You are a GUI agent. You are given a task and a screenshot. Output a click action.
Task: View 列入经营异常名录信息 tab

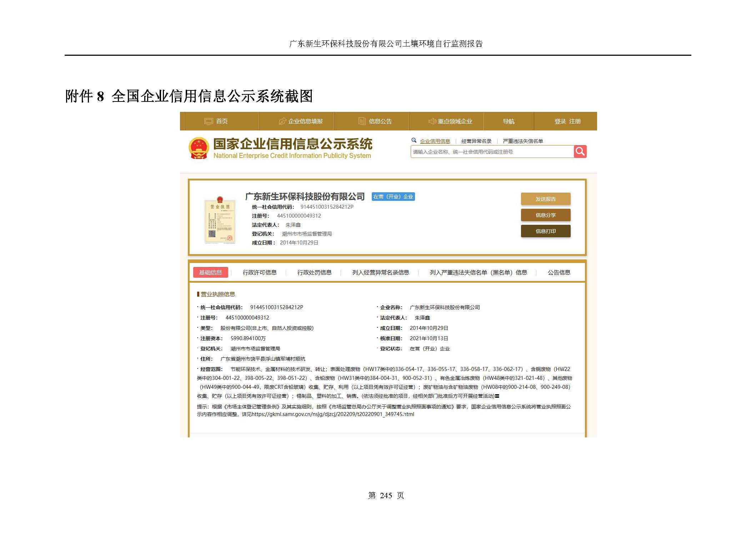(381, 272)
